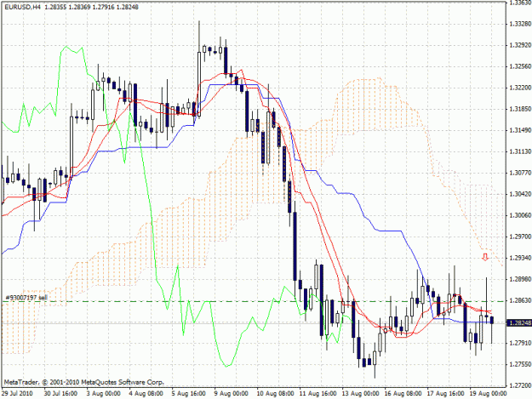Click the price label 1.28630
Image resolution: width=532 pixels, height=399 pixels.
[520, 300]
